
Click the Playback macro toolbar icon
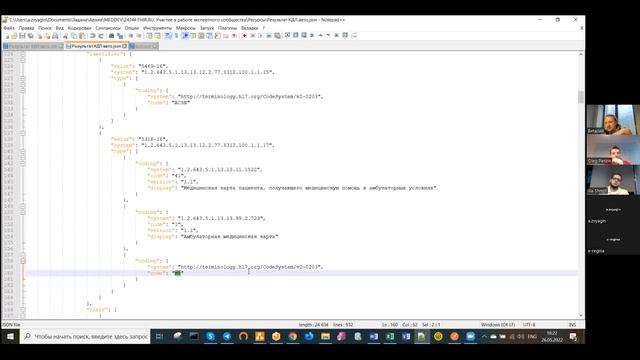click(260, 36)
